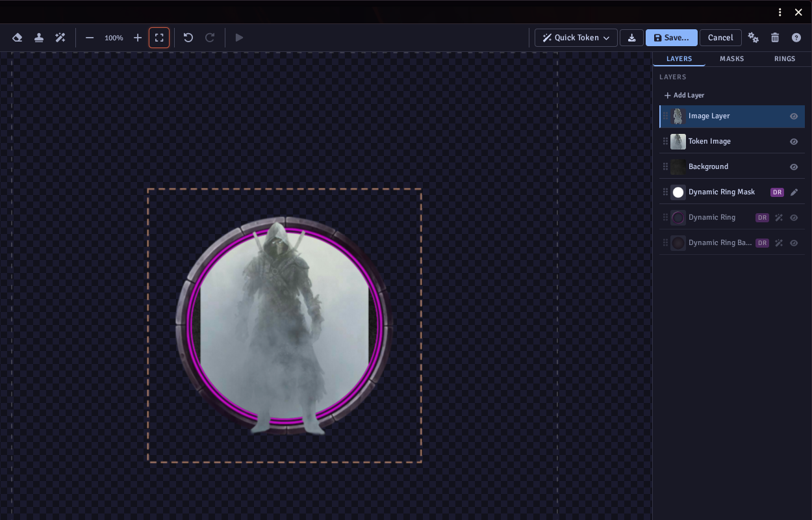
Task: Select the stamp tool in the toolbar
Action: coord(39,38)
